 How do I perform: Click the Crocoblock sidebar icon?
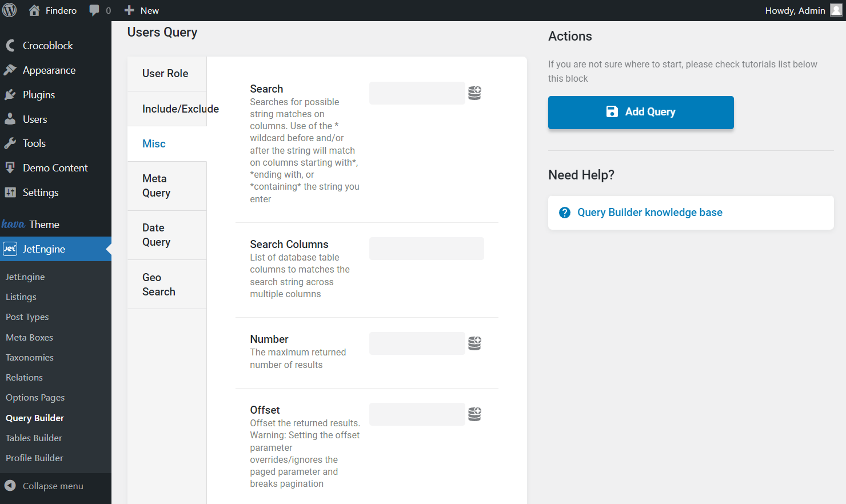point(10,45)
